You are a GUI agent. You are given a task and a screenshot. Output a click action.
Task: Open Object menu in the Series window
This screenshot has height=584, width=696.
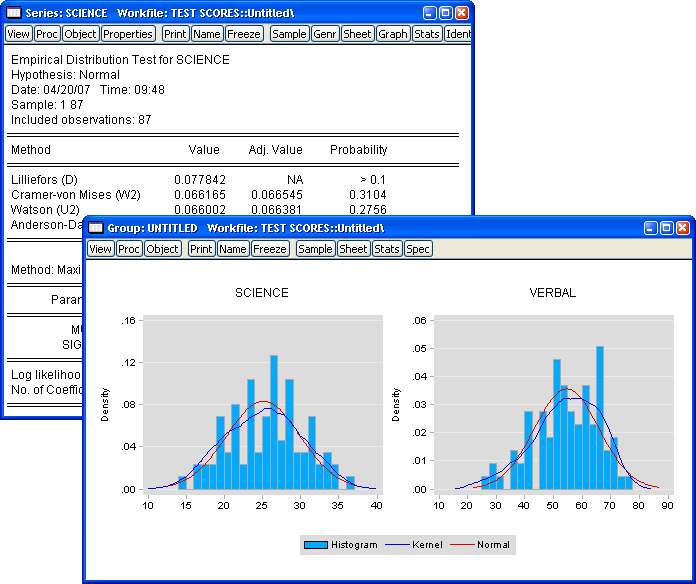tap(81, 34)
